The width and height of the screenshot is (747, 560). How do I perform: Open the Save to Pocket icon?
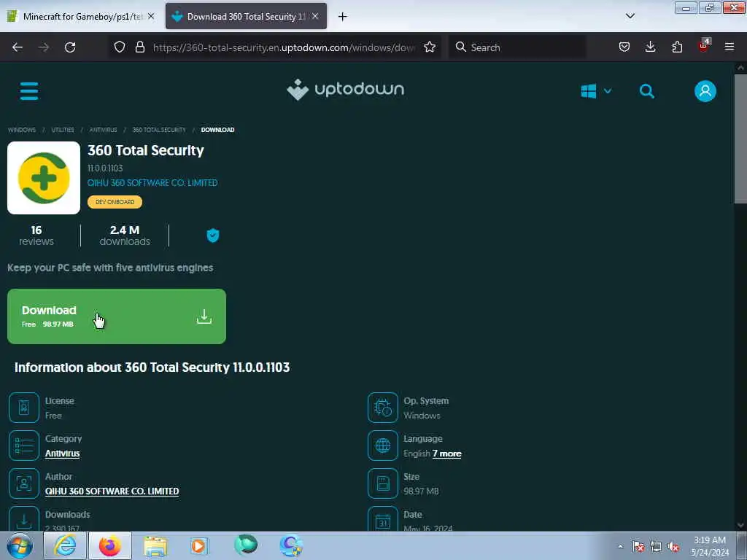tap(624, 47)
